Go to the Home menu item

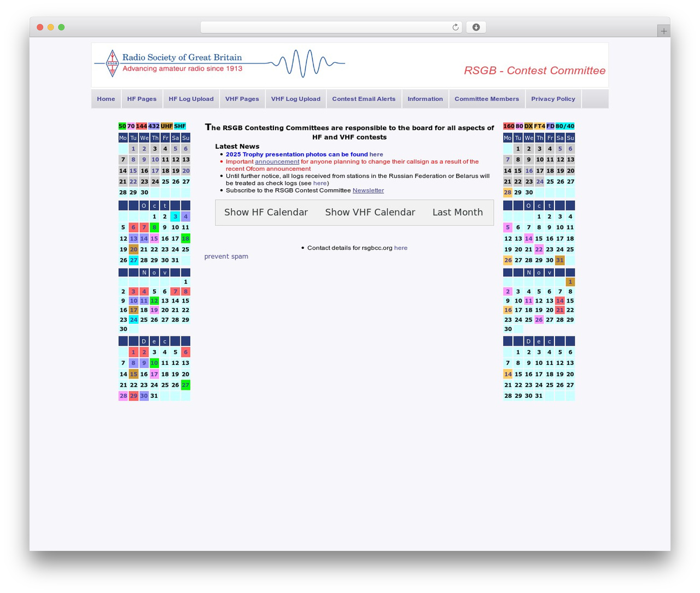(106, 99)
